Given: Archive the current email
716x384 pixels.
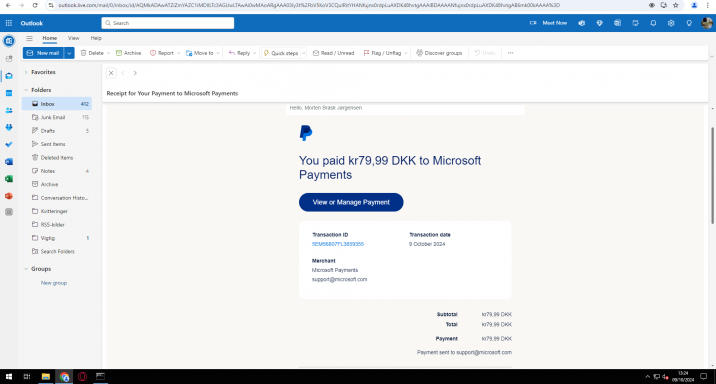Looking at the screenshot, I should pyautogui.click(x=128, y=53).
